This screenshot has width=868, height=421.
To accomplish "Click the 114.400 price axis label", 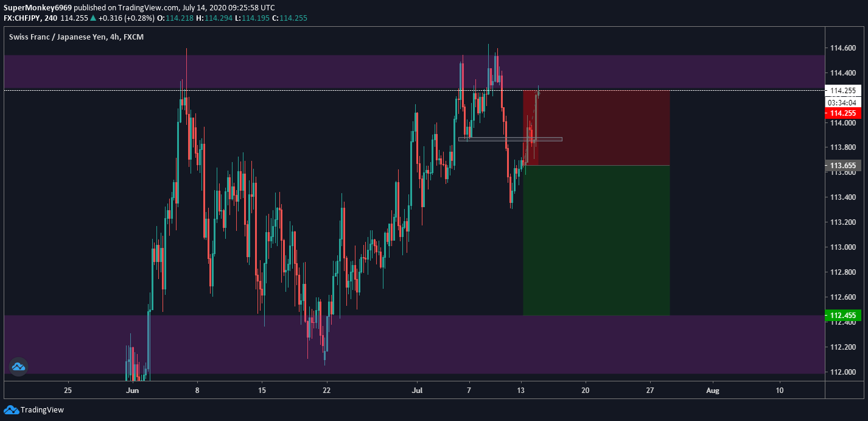I will point(842,73).
